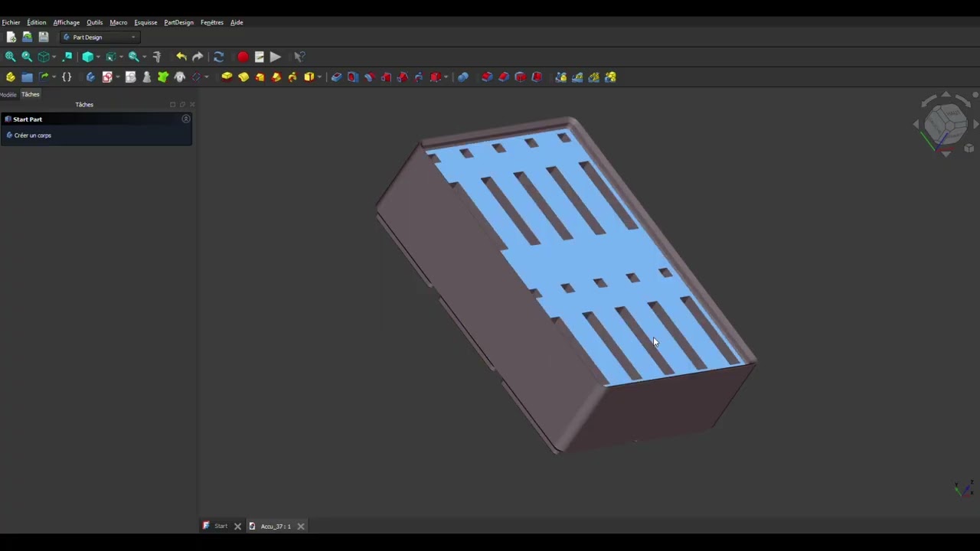Click the Additive Helix icon
The height and width of the screenshot is (551, 980).
coord(292,77)
